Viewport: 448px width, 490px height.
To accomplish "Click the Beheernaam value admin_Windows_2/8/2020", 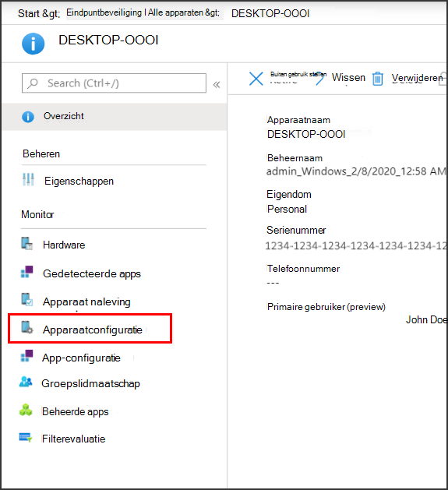I will 356,171.
